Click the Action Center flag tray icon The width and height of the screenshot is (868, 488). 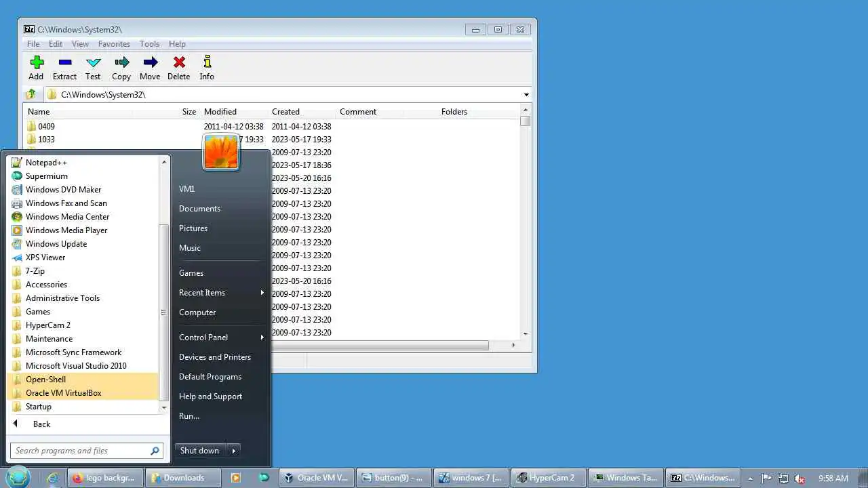[767, 479]
